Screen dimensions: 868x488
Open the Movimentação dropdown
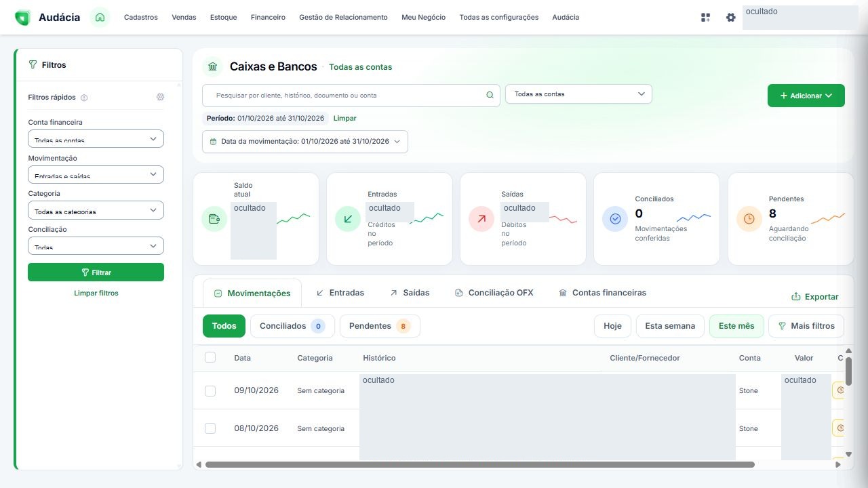[x=96, y=175]
